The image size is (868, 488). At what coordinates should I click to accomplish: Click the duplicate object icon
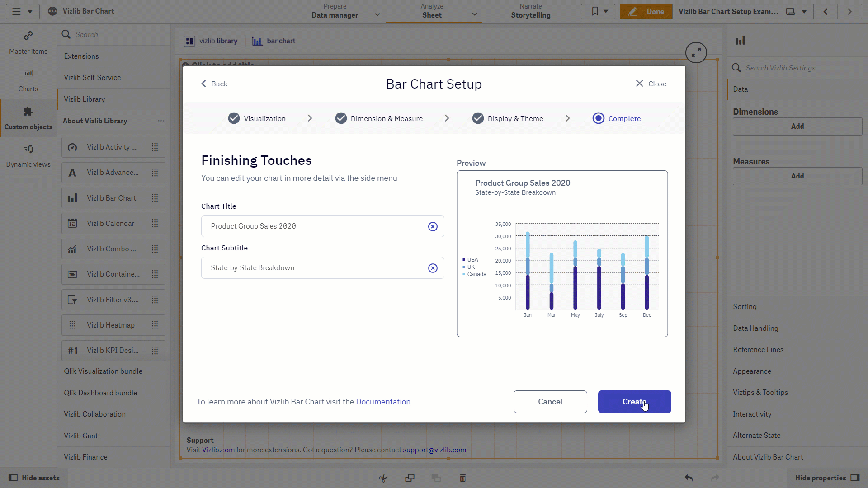pyautogui.click(x=410, y=478)
